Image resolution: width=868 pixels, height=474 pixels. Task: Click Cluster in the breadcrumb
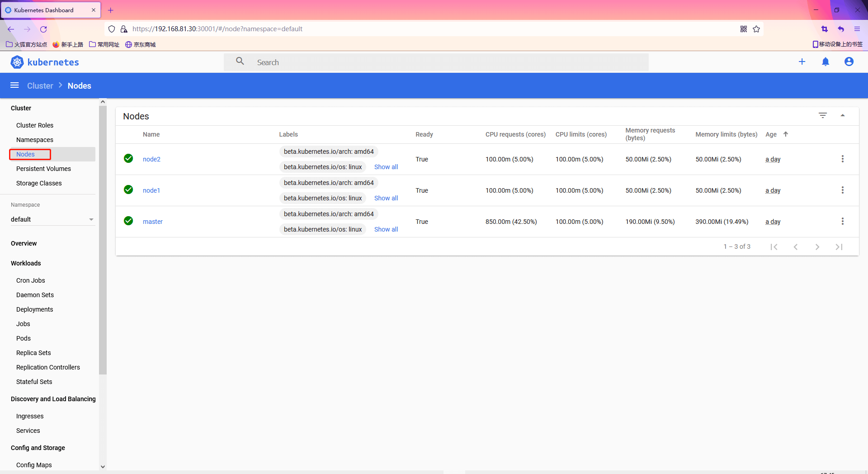tap(40, 85)
